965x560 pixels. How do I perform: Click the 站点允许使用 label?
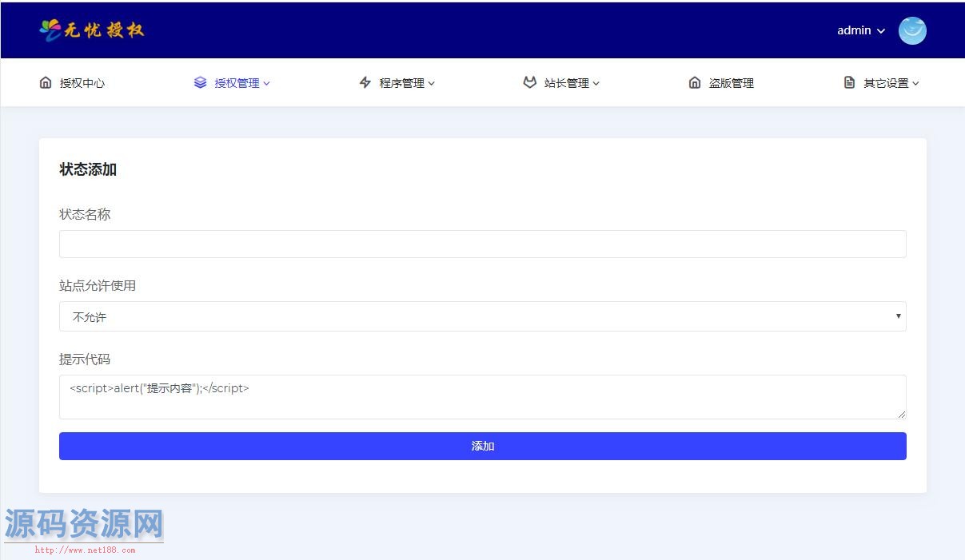(98, 285)
